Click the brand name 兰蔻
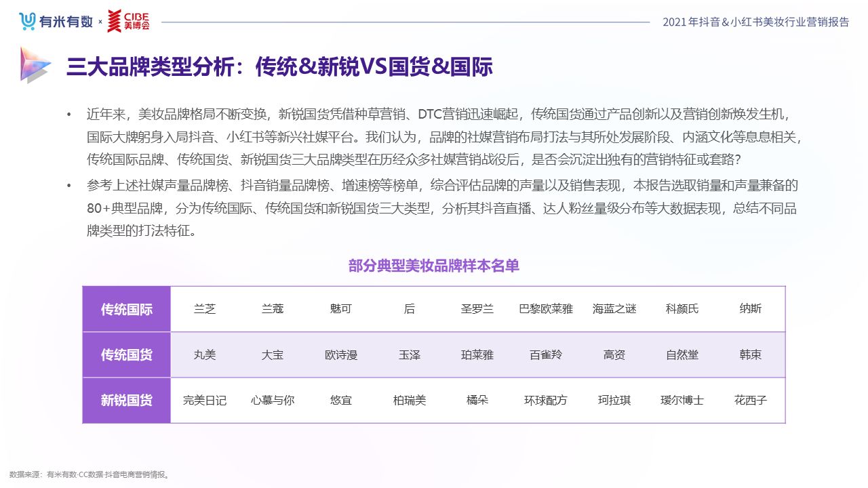The width and height of the screenshot is (868, 488). pos(272,310)
